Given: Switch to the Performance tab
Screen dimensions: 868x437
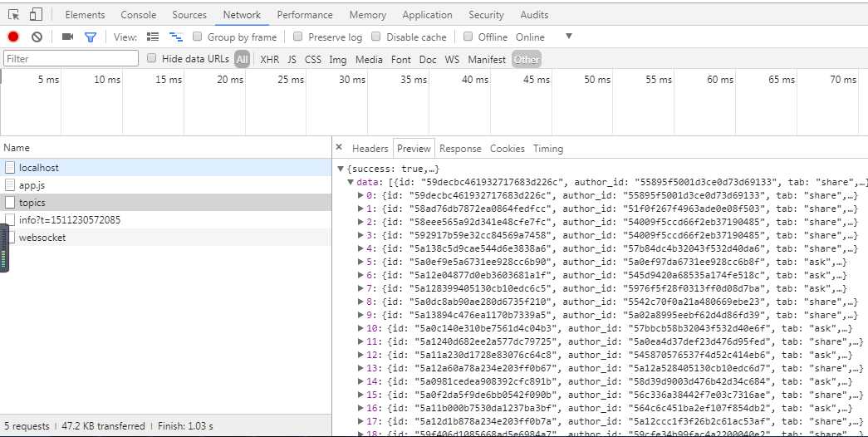Looking at the screenshot, I should tap(305, 15).
